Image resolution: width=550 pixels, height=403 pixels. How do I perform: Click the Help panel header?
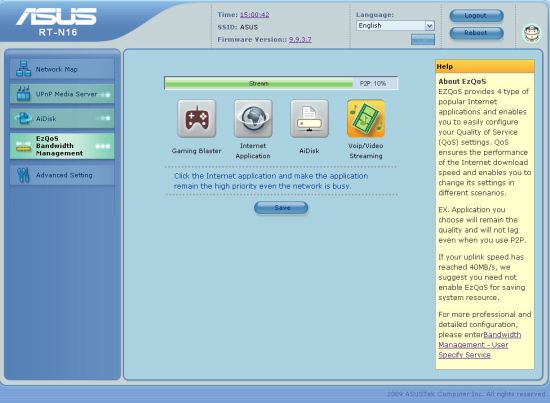485,67
